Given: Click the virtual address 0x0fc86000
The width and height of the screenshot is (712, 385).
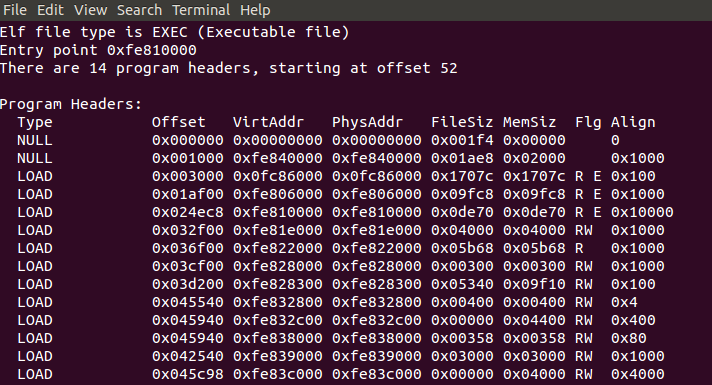Looking at the screenshot, I should pyautogui.click(x=277, y=176).
